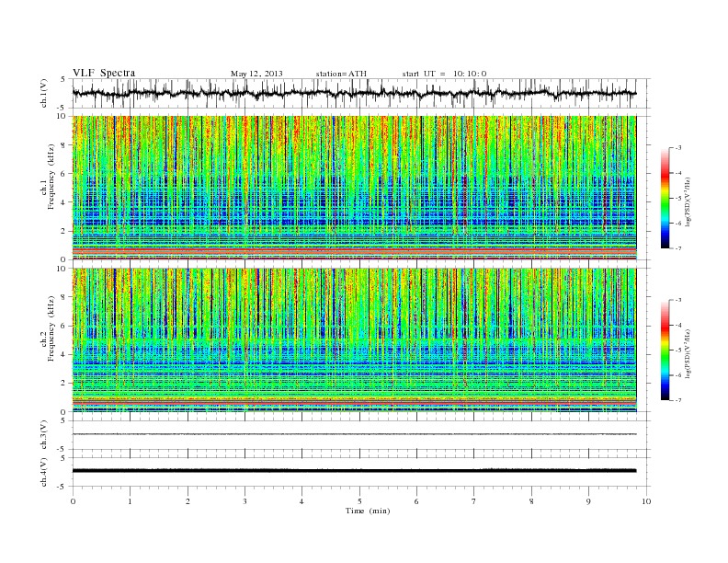Click time axis tick label '6' at bottom
728x563 pixels.
416,501
